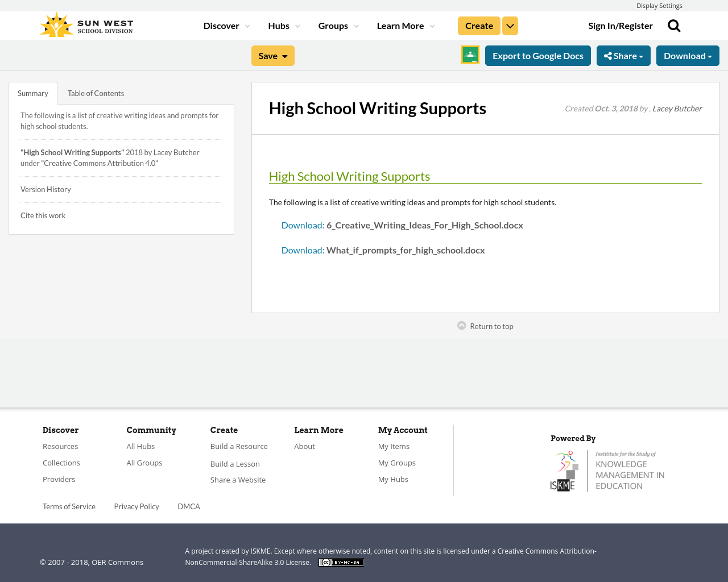This screenshot has width=728, height=582.
Task: Click the search magnifier icon
Action: pos(674,26)
